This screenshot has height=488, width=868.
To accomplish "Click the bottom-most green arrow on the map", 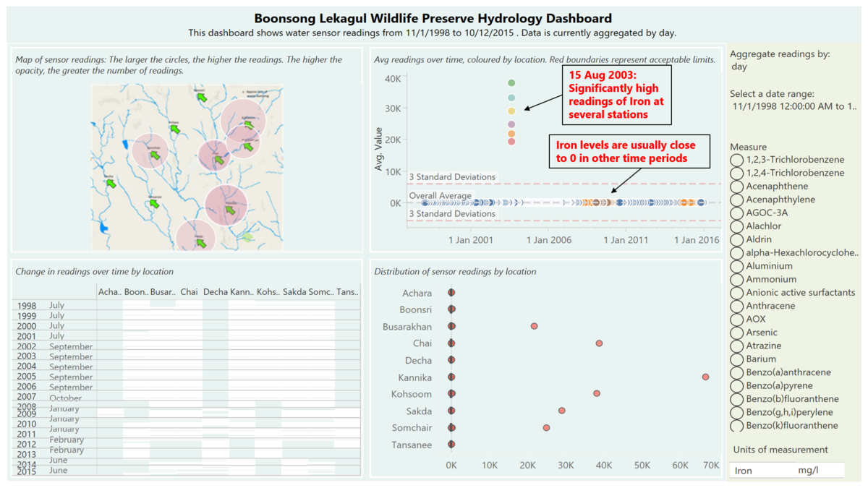I will point(201,243).
